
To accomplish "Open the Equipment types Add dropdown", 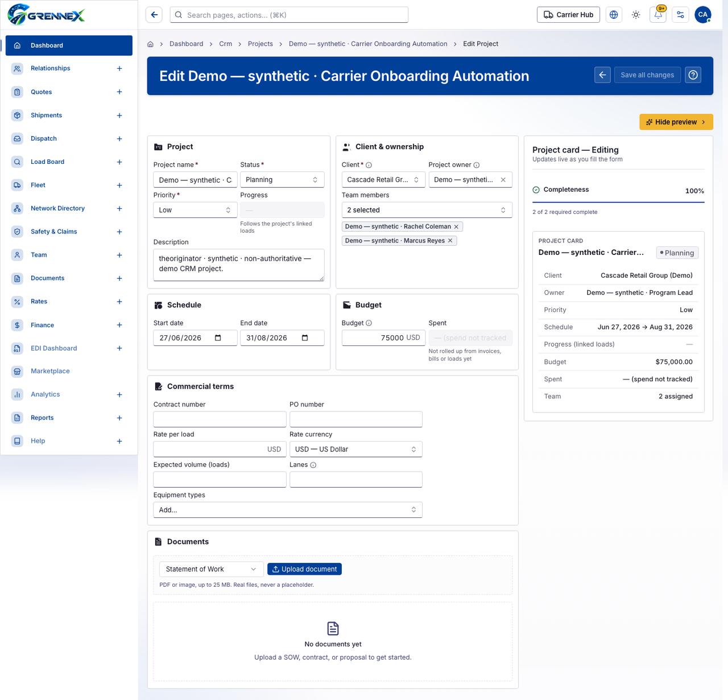I will click(288, 510).
